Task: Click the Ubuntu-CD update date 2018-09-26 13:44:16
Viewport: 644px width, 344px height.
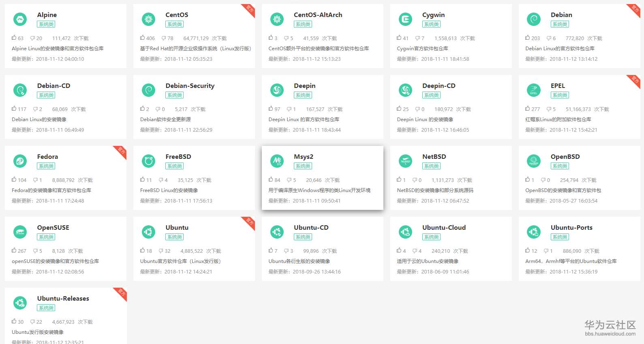Action: click(x=317, y=272)
